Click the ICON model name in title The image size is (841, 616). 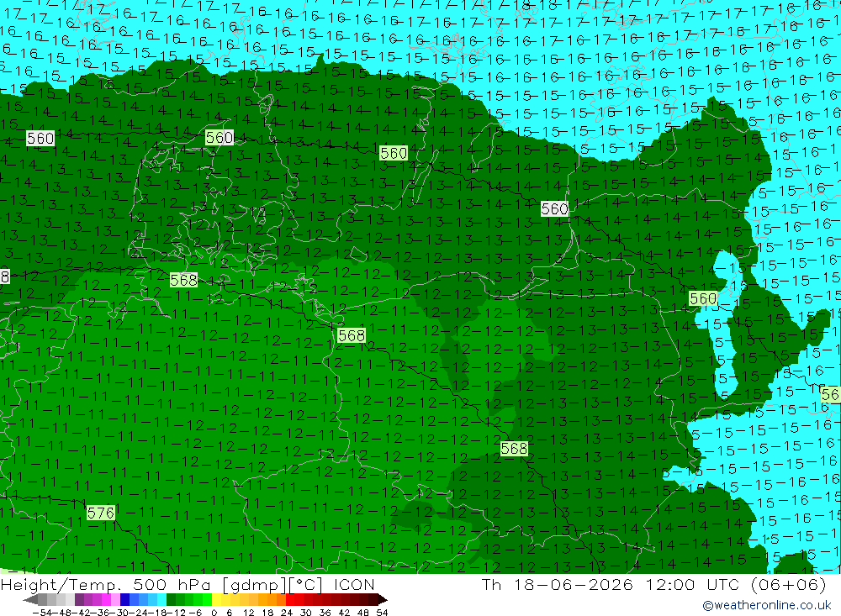click(x=354, y=584)
